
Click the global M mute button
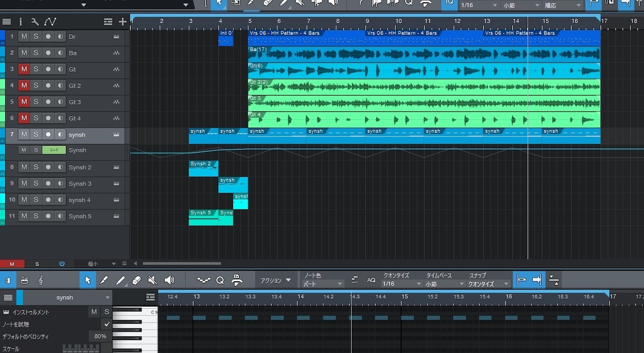pyautogui.click(x=12, y=264)
